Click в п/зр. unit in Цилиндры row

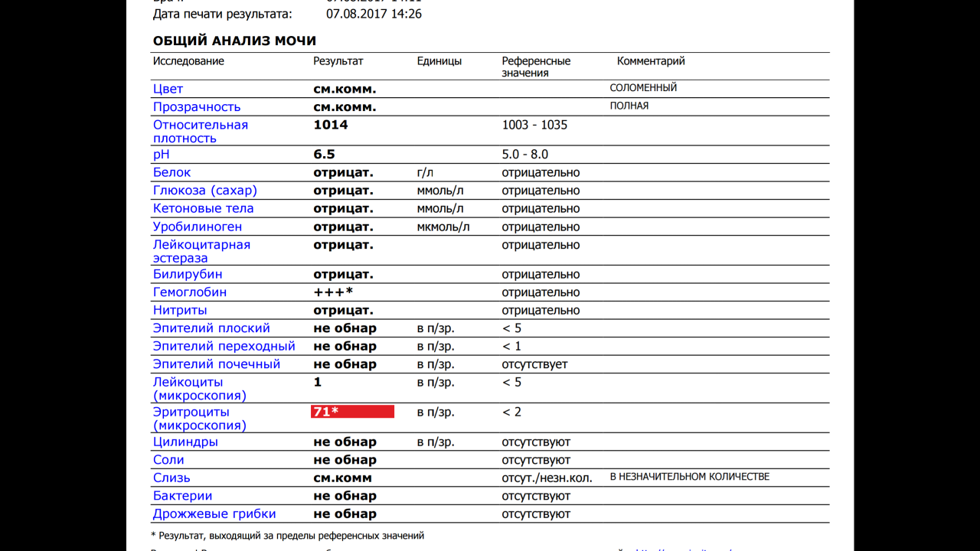[x=436, y=442]
